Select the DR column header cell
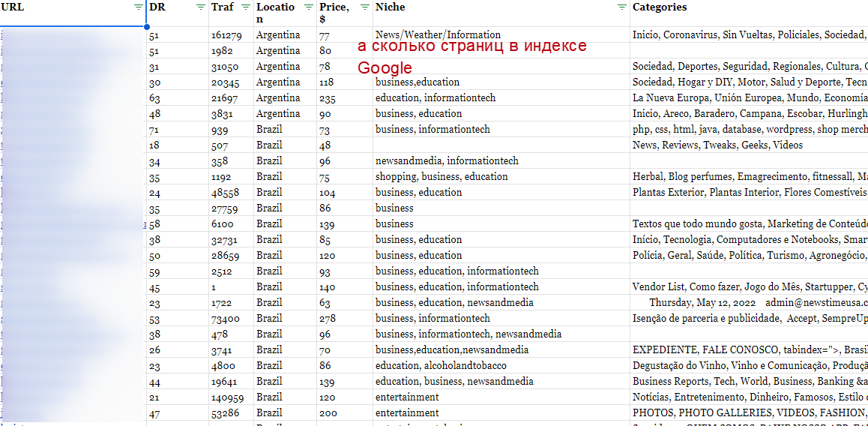The height and width of the screenshot is (426, 868). coord(178,13)
